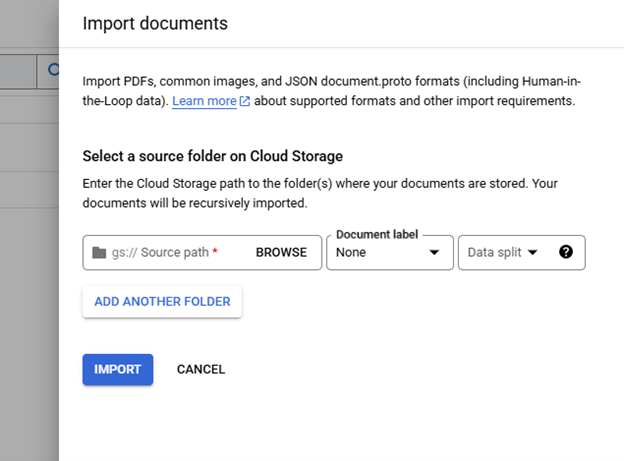This screenshot has height=461, width=624.
Task: Click the Document label field caption
Action: 376,234
